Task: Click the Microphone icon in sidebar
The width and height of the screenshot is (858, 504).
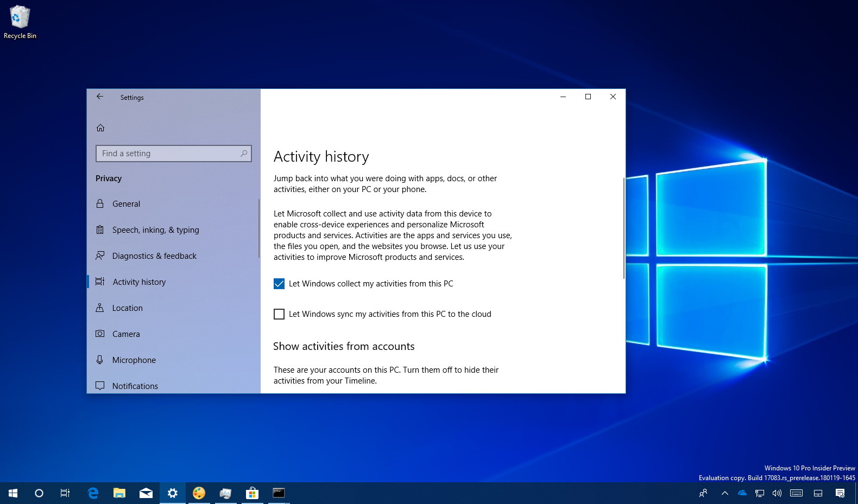Action: pos(100,360)
